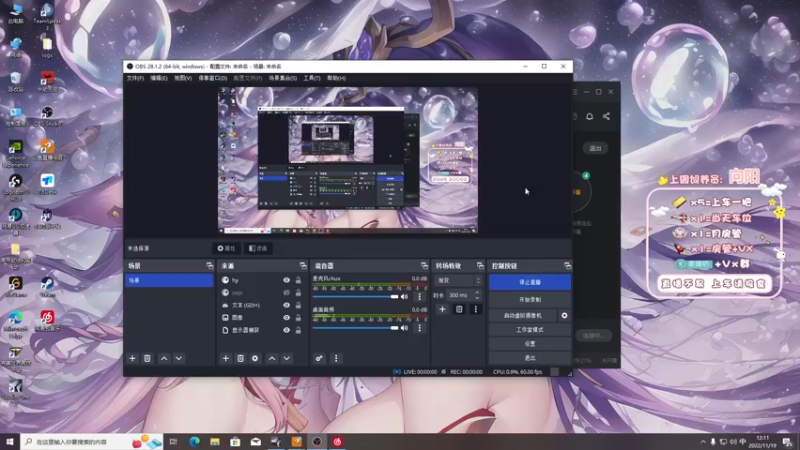Add a new scene with the Scenes plus icon
800x450 pixels.
[133, 359]
